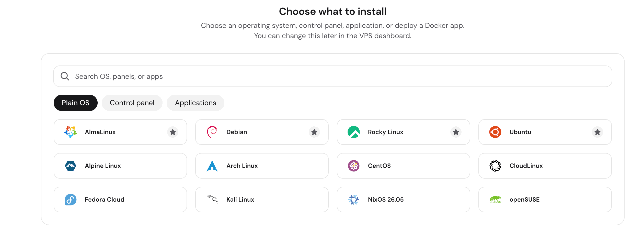The height and width of the screenshot is (241, 644).
Task: Click the Debian swirl logo
Action: click(212, 132)
